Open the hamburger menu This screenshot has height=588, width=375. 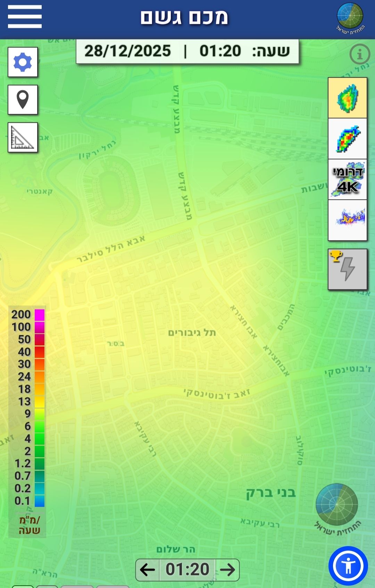(x=25, y=16)
